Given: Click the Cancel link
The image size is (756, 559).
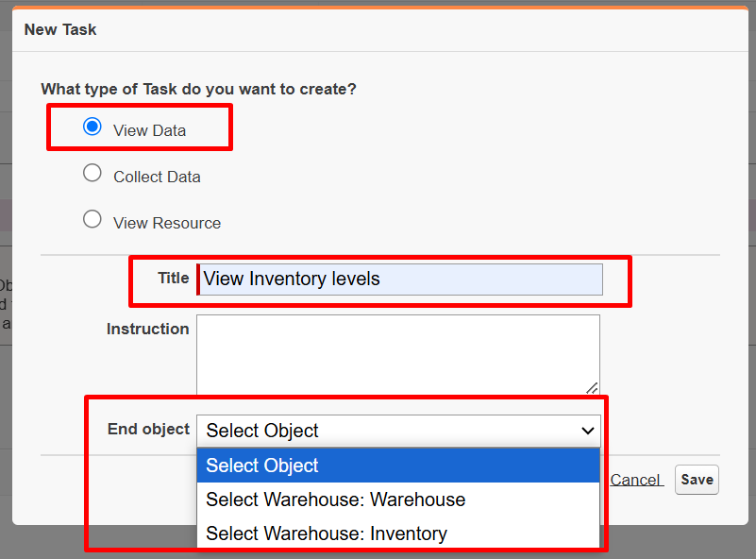Looking at the screenshot, I should (x=635, y=480).
